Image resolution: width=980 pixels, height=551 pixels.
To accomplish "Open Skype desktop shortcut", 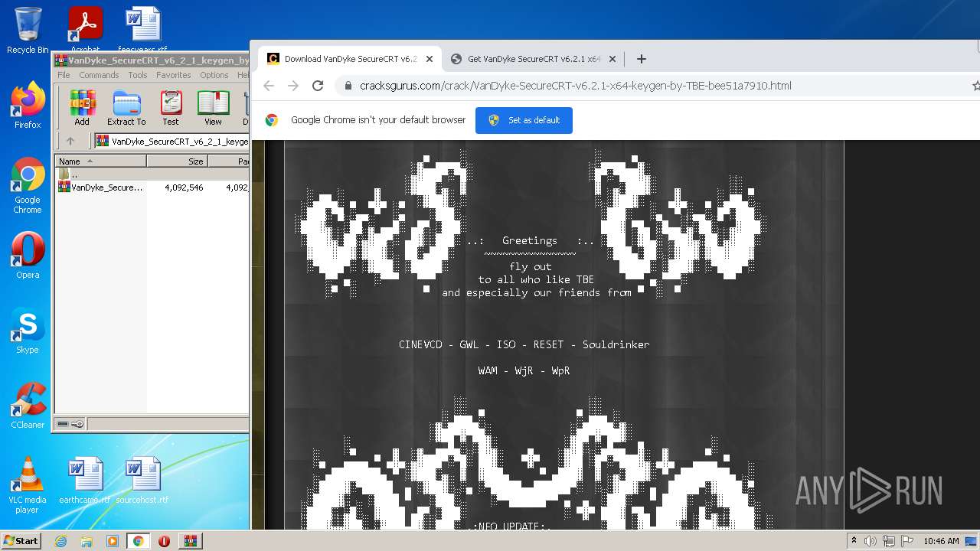I will [x=28, y=331].
